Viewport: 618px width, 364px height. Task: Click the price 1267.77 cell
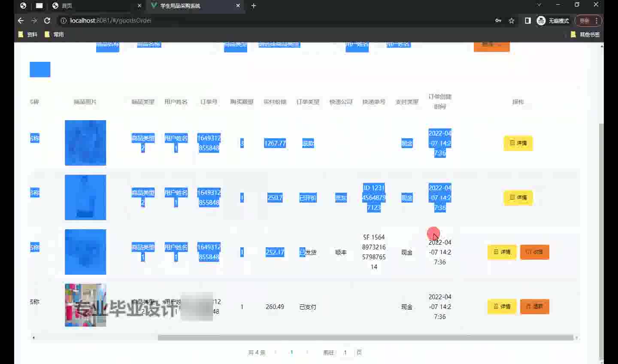tap(275, 143)
